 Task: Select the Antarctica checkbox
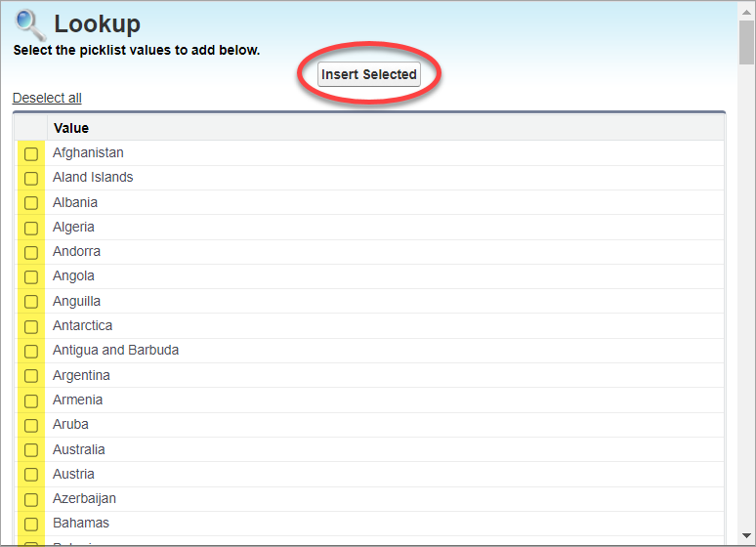tap(31, 326)
